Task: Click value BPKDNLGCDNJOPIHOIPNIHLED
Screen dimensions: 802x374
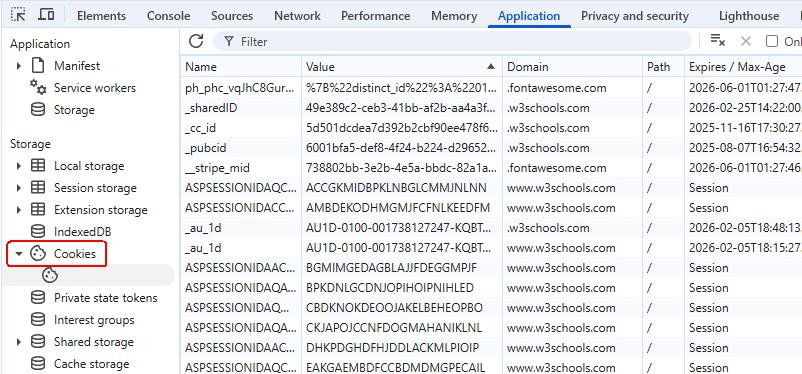Action: pyautogui.click(x=390, y=288)
